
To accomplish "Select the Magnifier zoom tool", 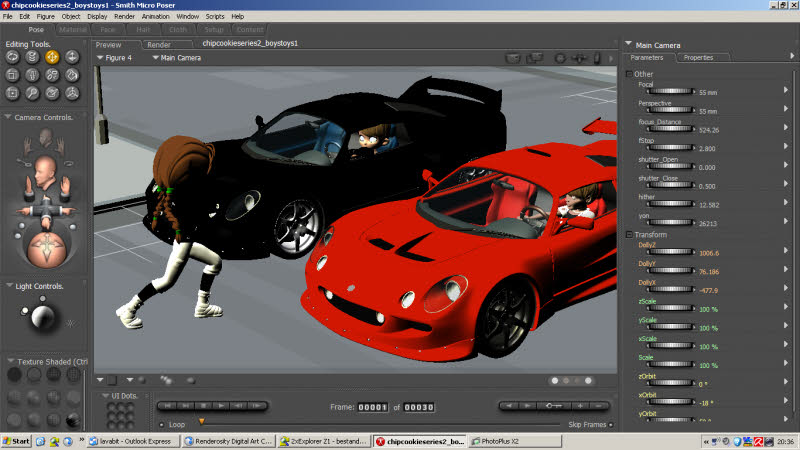I will tap(32, 93).
